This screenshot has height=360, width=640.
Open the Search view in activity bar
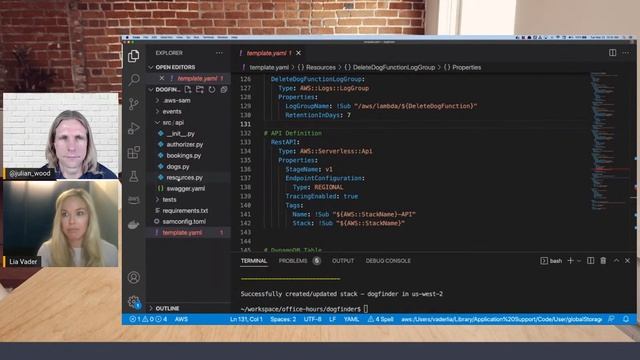[134, 80]
